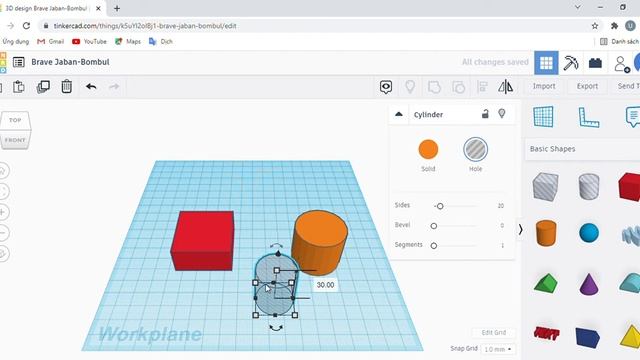Pick the purple Cone shape
The width and height of the screenshot is (640, 360).
point(589,284)
